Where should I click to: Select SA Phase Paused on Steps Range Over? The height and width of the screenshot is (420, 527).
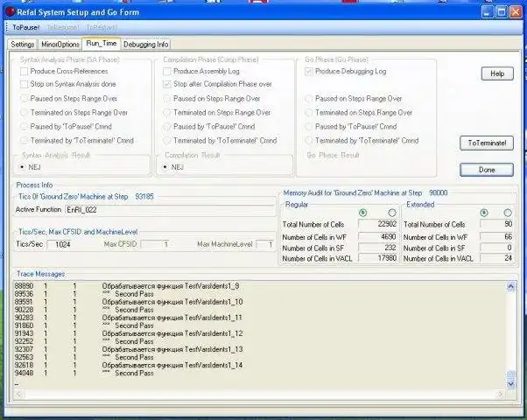tap(24, 99)
